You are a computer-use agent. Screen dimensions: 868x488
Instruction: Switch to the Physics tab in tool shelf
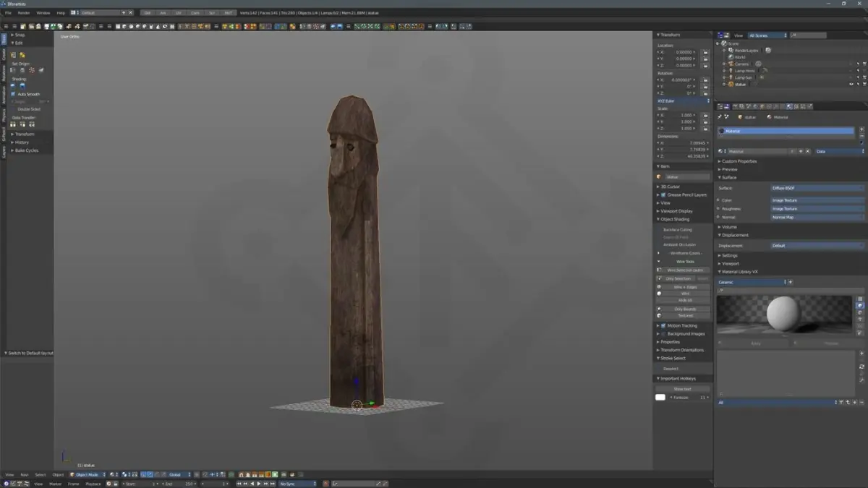click(3, 114)
